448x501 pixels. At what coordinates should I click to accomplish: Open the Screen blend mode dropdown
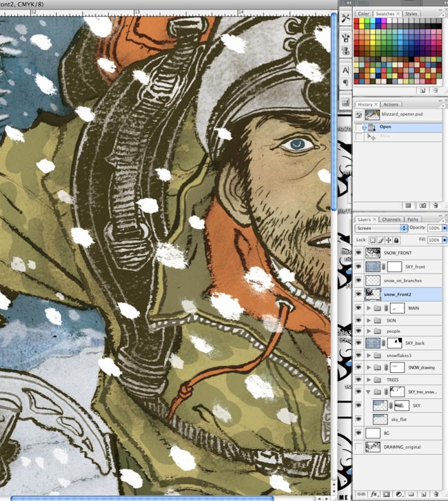click(381, 227)
